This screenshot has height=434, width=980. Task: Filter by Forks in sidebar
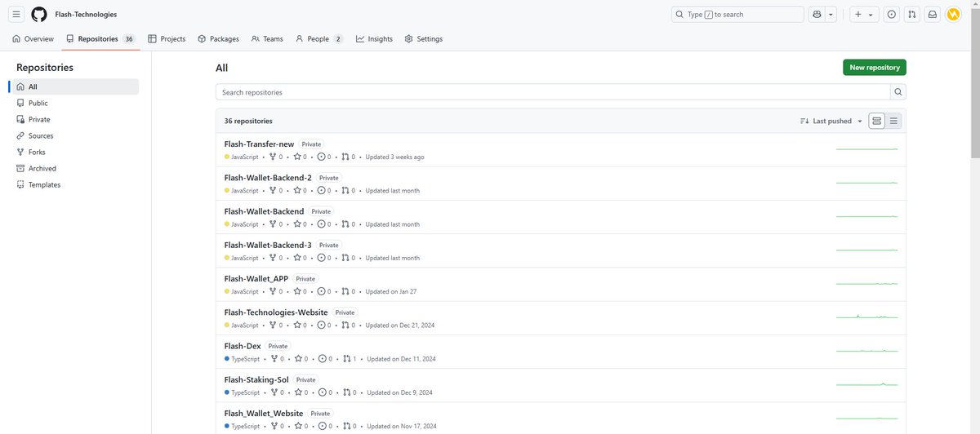coord(74,152)
